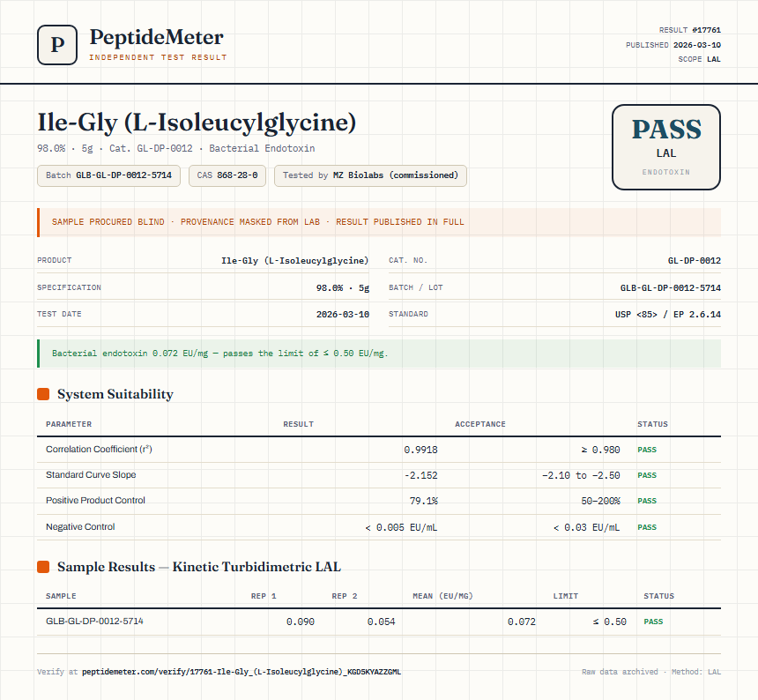
Task: Click the STANDARD value USP <85> / EP 2.6.14
Action: pos(667,314)
